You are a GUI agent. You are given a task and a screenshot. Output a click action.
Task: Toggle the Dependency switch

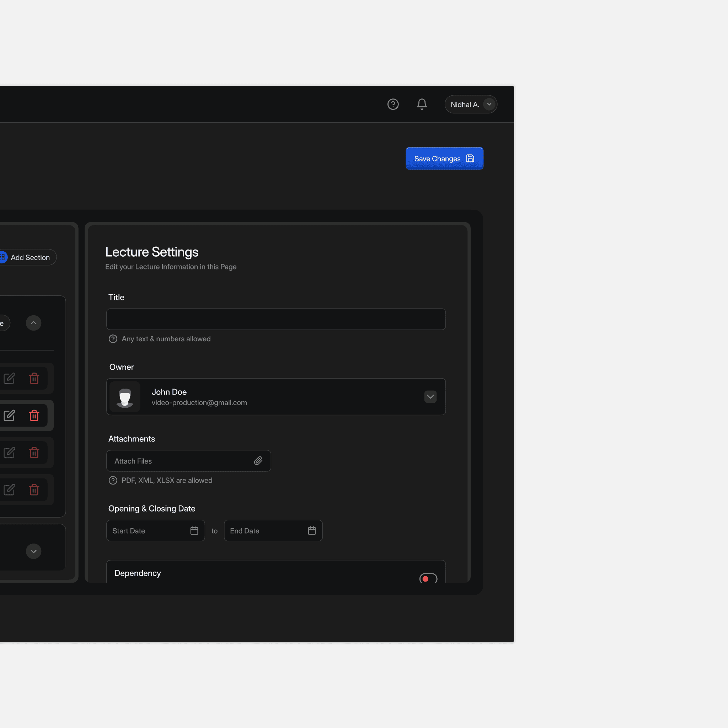coord(428,578)
